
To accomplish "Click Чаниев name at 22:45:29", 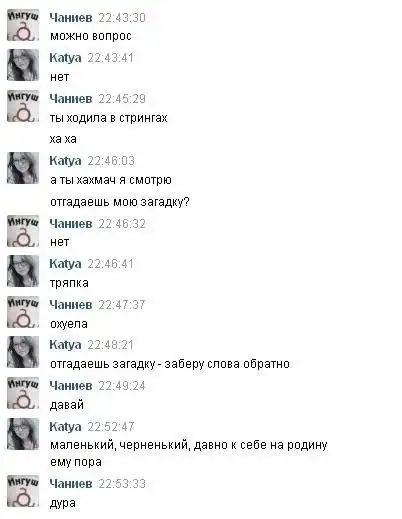I will [x=71, y=99].
